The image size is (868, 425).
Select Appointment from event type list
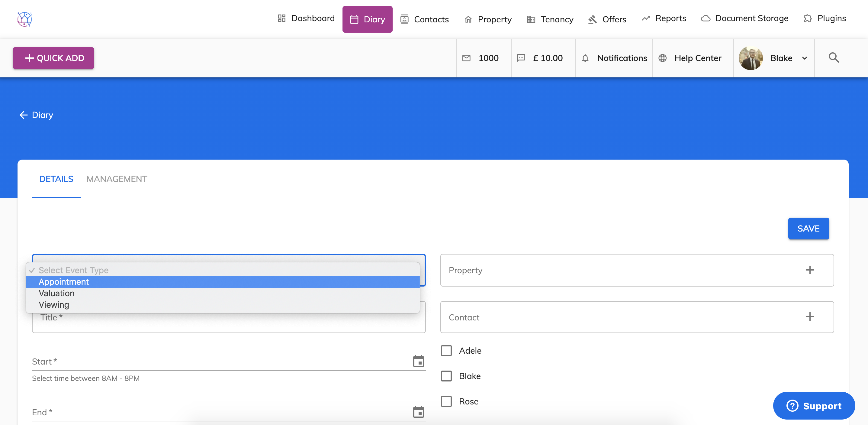pos(64,282)
